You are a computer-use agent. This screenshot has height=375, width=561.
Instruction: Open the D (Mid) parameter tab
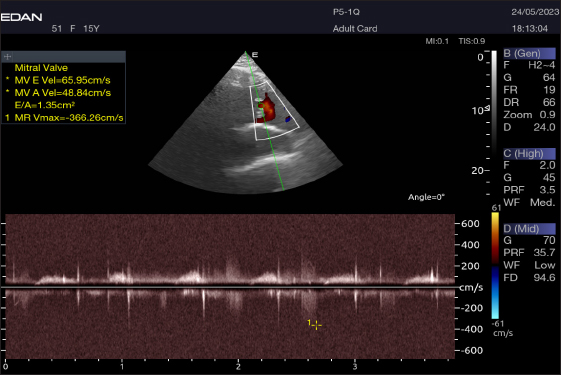[x=529, y=229]
